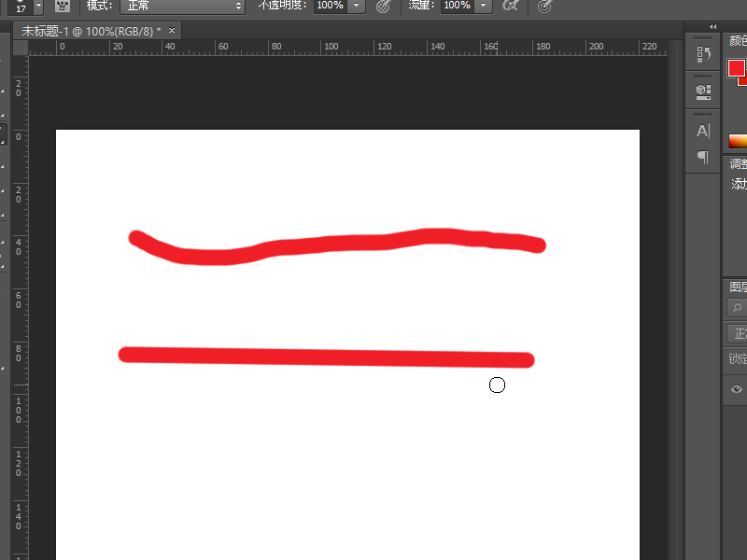747x560 pixels.
Task: Open the History panel icon
Action: 703,55
